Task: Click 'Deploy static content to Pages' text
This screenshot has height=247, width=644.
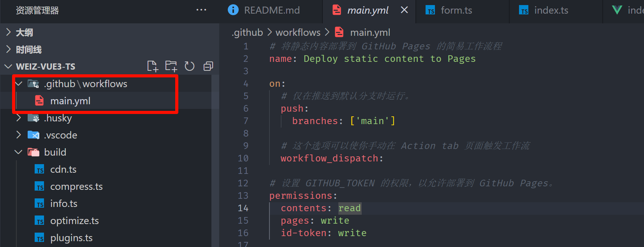Action: [389, 59]
